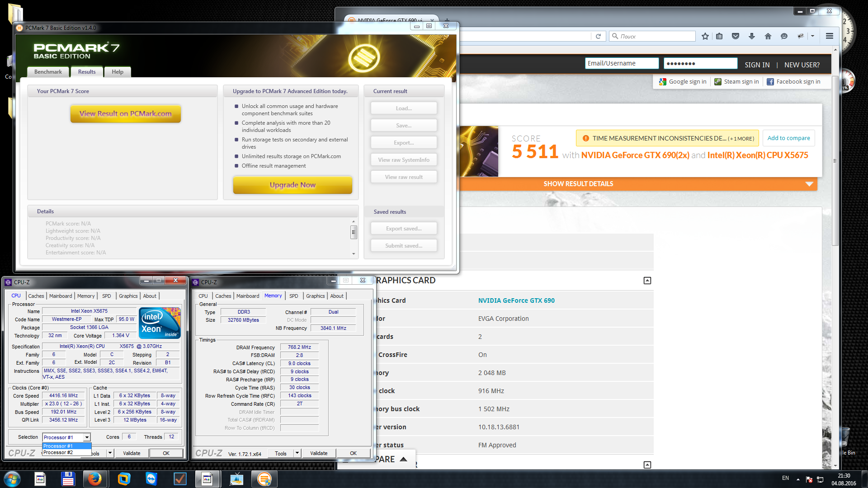
Task: Open the Firefox bookmarks list icon
Action: (x=719, y=36)
